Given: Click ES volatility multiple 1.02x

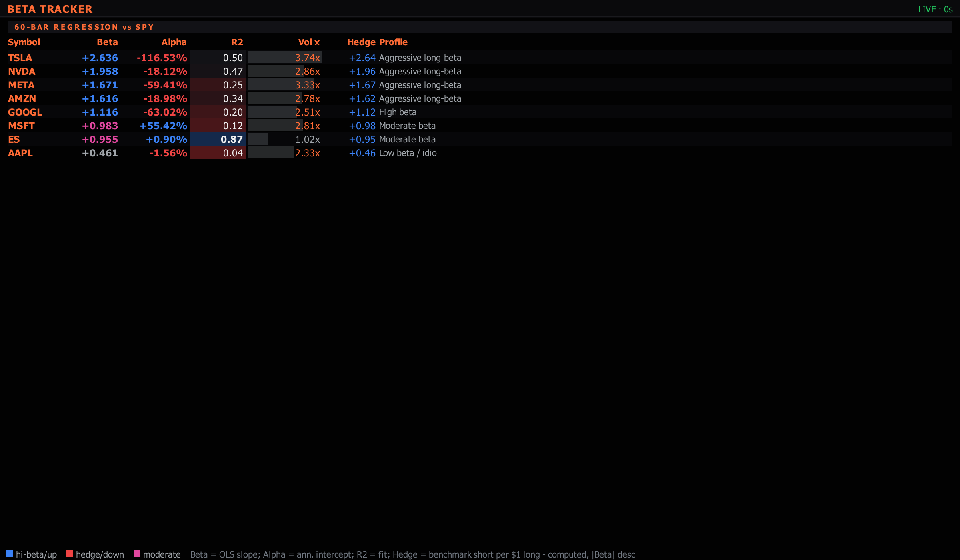Looking at the screenshot, I should tap(308, 139).
